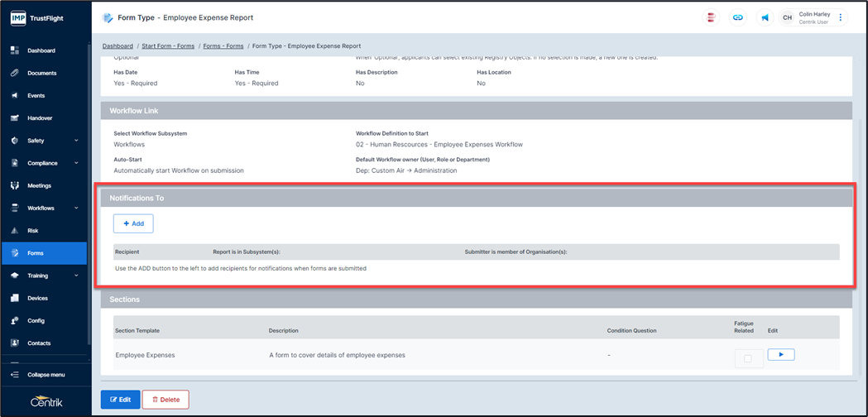The image size is (868, 417).
Task: Click the red stacked-bars icon in header
Action: [x=711, y=17]
